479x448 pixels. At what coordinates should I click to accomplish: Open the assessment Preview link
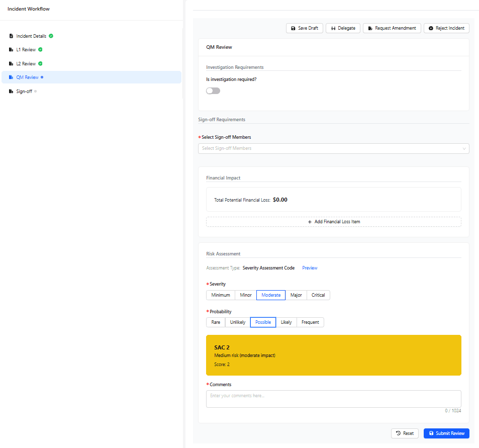tap(310, 268)
